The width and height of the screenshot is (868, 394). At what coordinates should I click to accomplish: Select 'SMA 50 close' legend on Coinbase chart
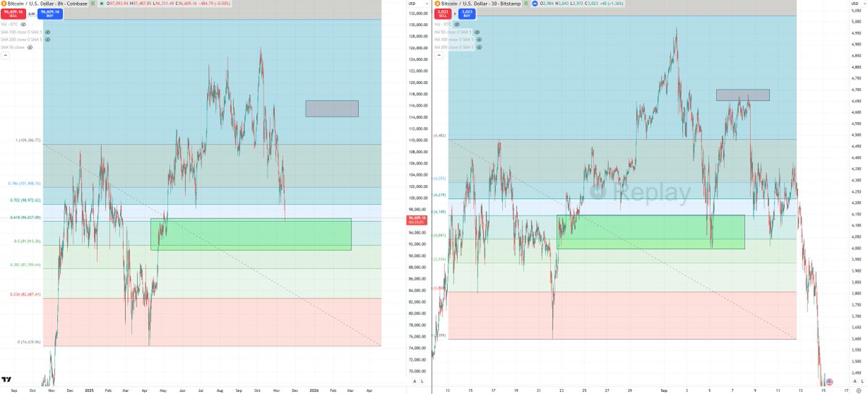[x=13, y=47]
